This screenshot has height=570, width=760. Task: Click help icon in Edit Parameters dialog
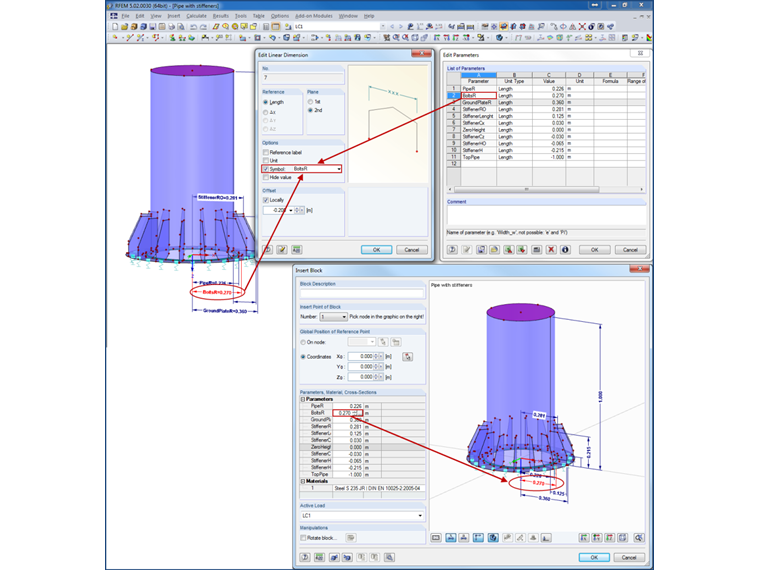(x=452, y=250)
